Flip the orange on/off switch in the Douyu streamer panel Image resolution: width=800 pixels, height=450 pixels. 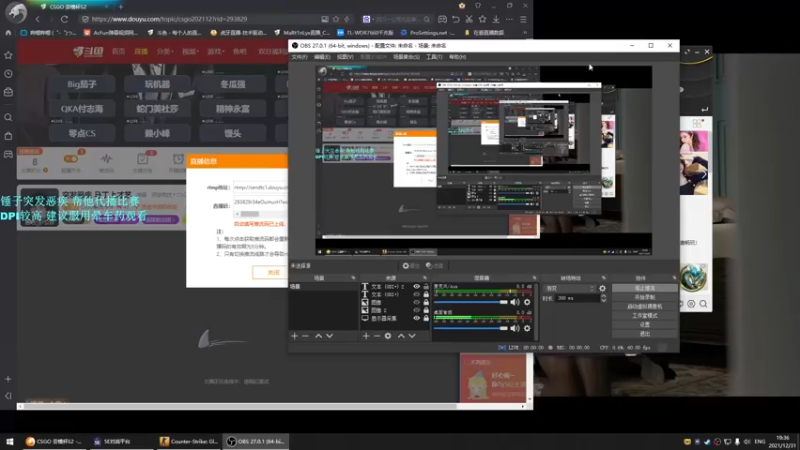[x=71, y=159]
